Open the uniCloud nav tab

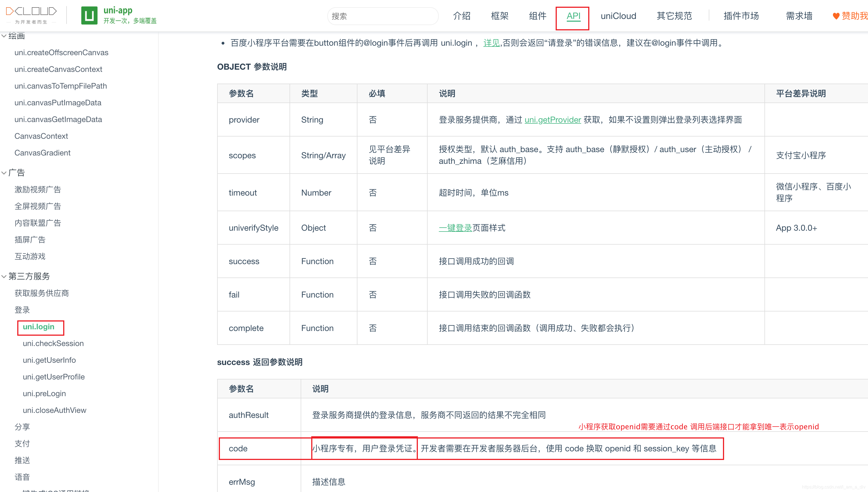tap(618, 16)
